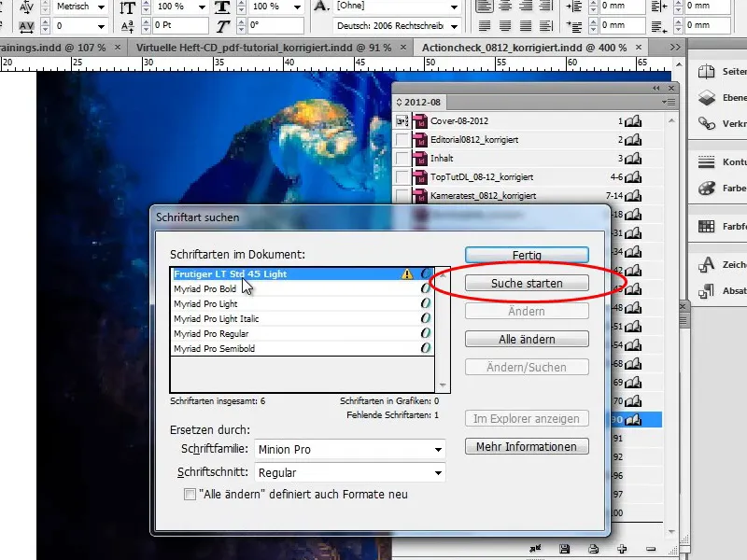Open the Kontur (Stroke) panel icon
747x560 pixels.
click(707, 161)
